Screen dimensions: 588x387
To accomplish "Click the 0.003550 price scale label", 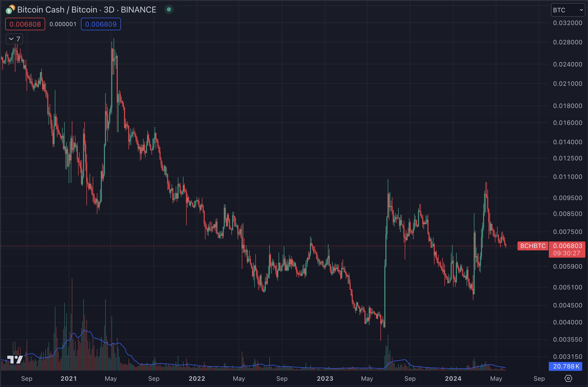I will 568,340.
